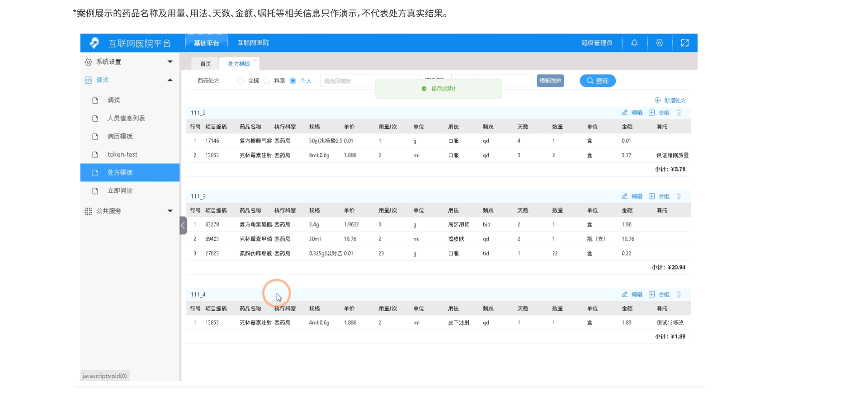Click the 皮下注射 usage cell

tap(458, 323)
